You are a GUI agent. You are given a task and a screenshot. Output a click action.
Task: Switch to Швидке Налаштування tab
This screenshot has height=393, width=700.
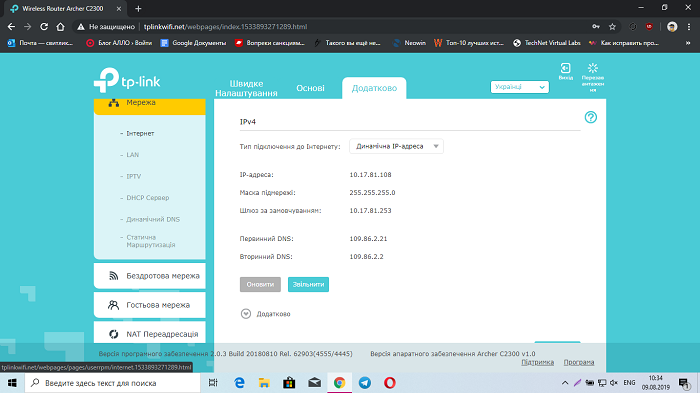246,88
